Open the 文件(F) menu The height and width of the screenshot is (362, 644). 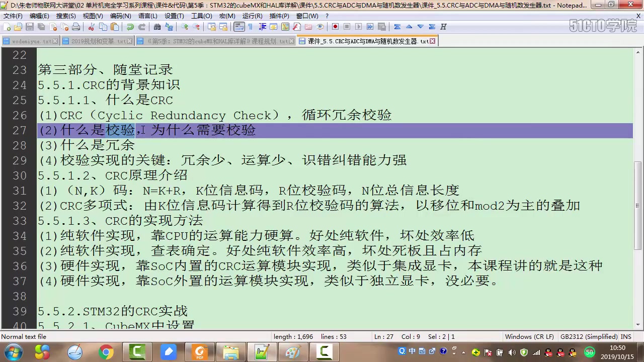pyautogui.click(x=13, y=16)
